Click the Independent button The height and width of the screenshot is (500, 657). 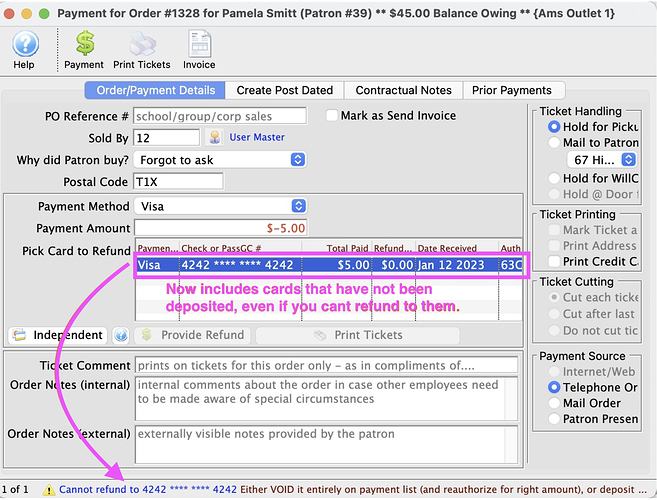58,335
